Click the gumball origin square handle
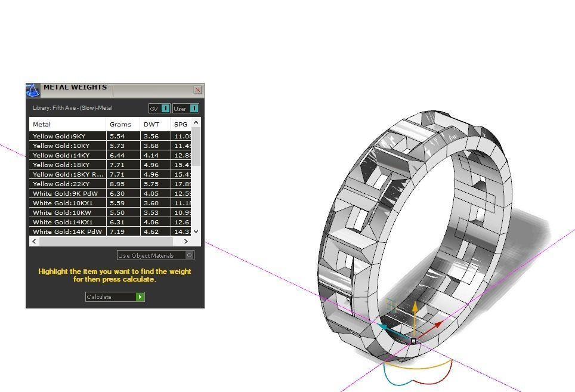The width and height of the screenshot is (575, 392). 413,341
